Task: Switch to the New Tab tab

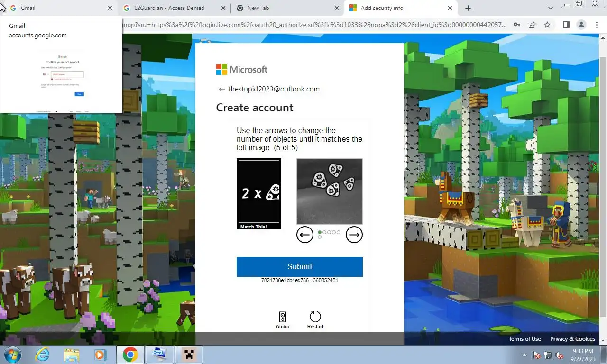Action: click(x=287, y=8)
